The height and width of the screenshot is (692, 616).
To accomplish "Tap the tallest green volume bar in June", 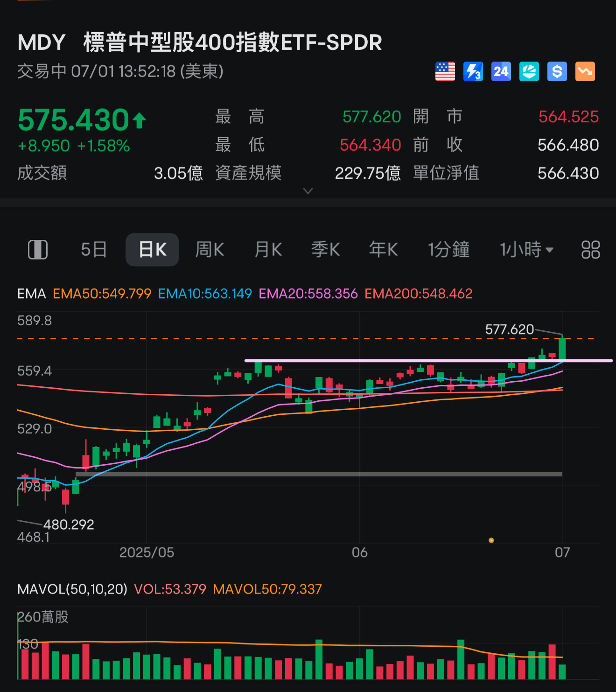I will 461,659.
